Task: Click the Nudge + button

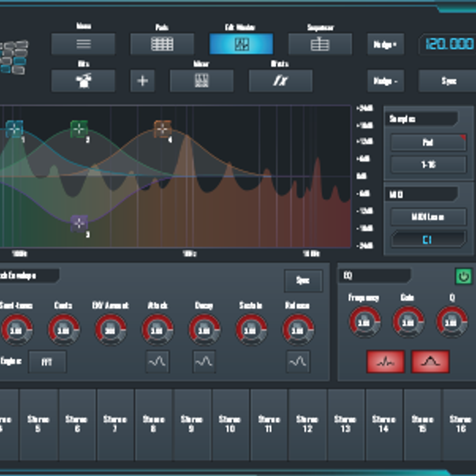Action: (385, 44)
